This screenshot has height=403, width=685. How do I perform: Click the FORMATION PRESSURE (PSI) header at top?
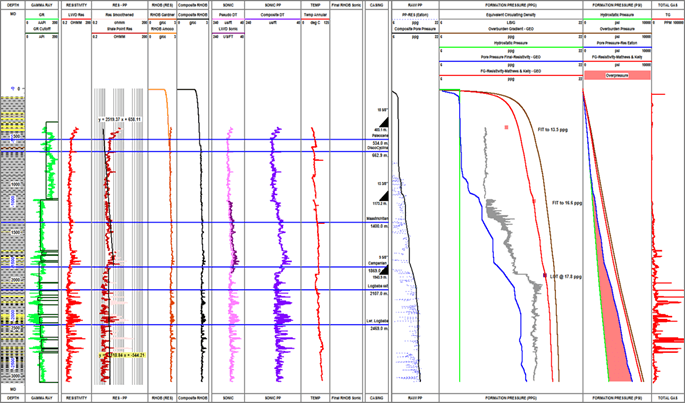coord(617,5)
